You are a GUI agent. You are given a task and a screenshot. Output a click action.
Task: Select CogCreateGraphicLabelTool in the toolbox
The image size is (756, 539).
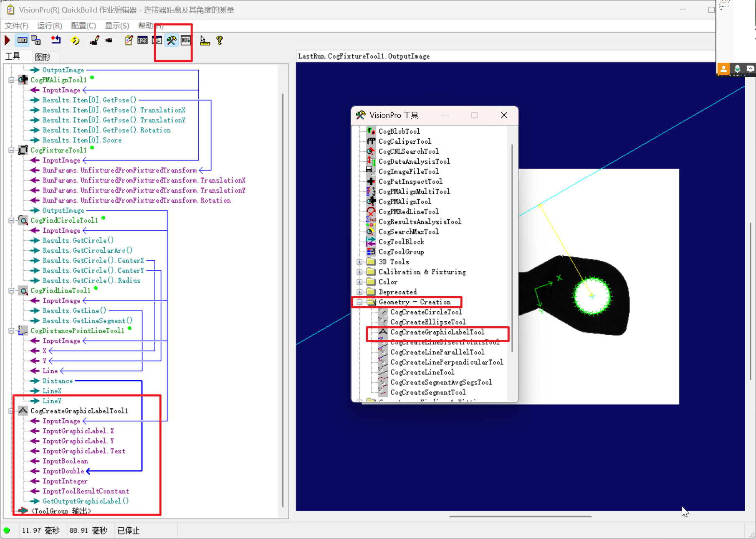437,332
